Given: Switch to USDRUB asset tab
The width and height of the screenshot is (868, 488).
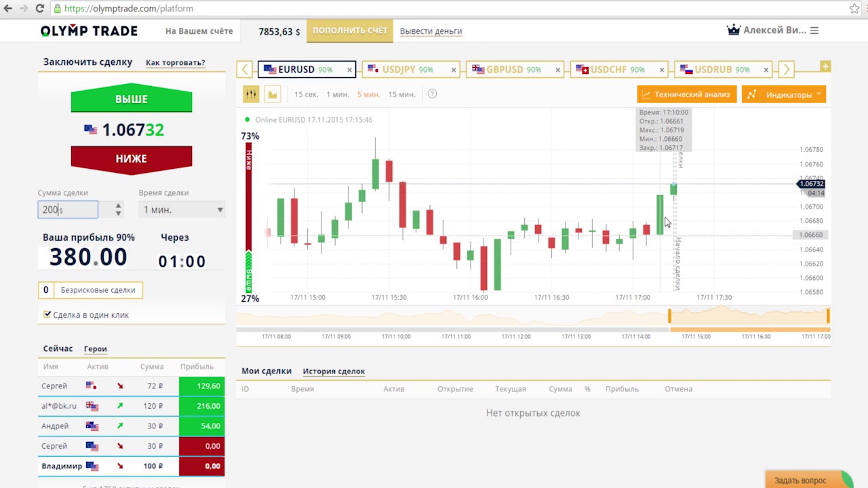Looking at the screenshot, I should tap(722, 69).
